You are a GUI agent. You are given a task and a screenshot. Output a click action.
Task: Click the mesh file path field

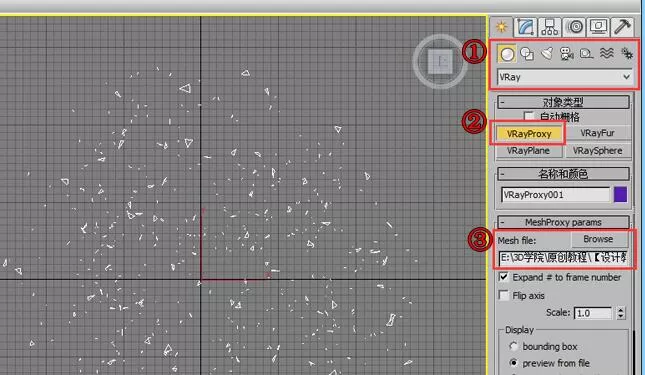563,258
